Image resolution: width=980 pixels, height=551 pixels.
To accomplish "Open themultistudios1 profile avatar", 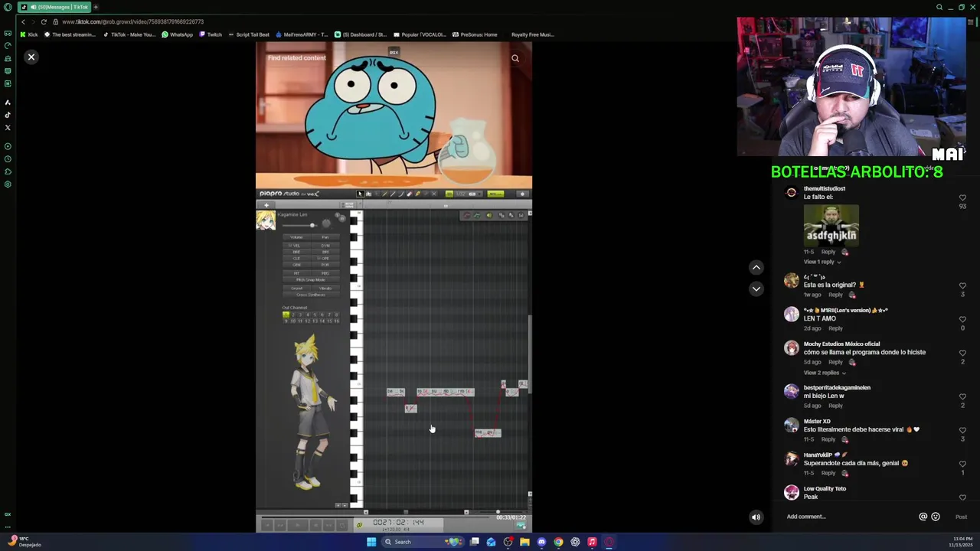I will pyautogui.click(x=791, y=193).
